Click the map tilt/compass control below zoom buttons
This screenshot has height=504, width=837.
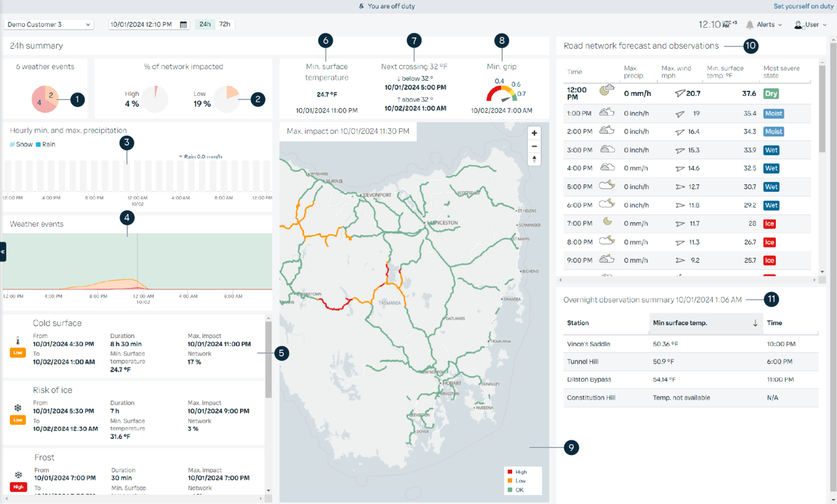[x=534, y=159]
